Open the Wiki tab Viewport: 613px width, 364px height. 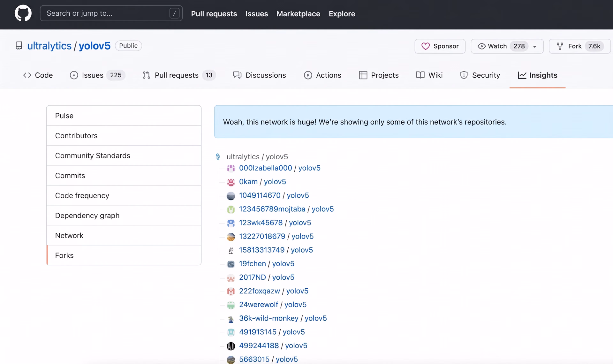click(x=429, y=75)
